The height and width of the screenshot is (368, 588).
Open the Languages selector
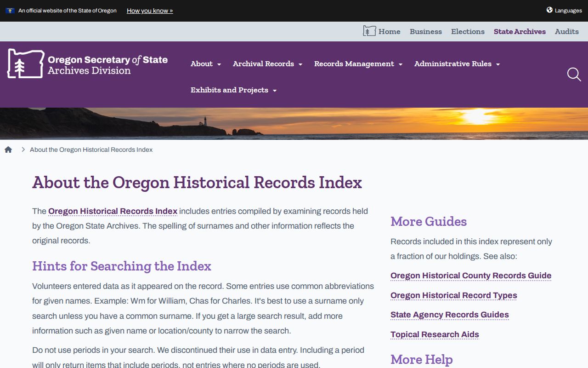tap(564, 11)
